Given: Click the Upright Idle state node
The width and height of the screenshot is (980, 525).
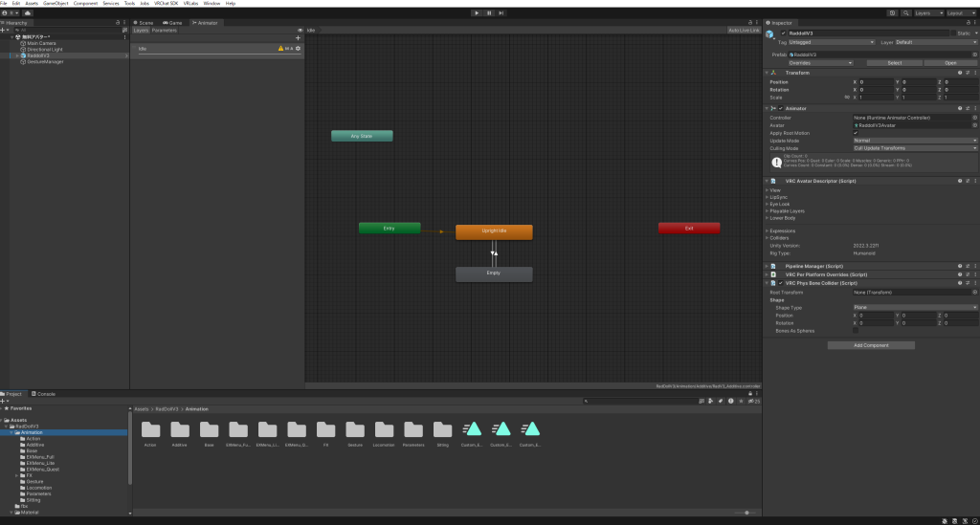Looking at the screenshot, I should click(494, 231).
